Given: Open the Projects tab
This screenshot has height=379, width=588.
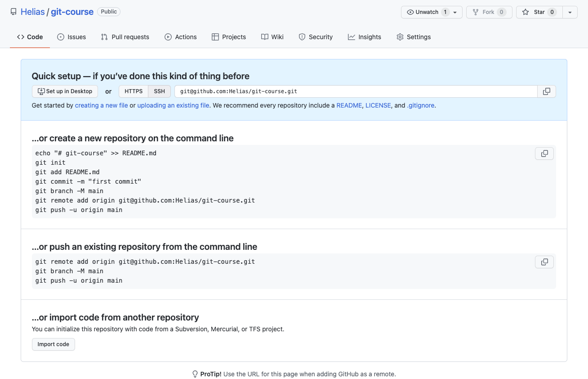Looking at the screenshot, I should coord(229,37).
